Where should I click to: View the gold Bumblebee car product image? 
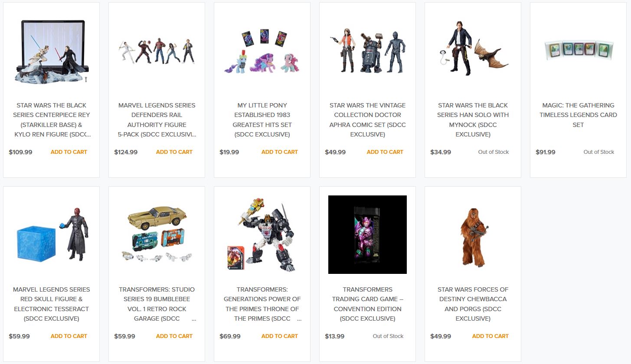point(157,235)
